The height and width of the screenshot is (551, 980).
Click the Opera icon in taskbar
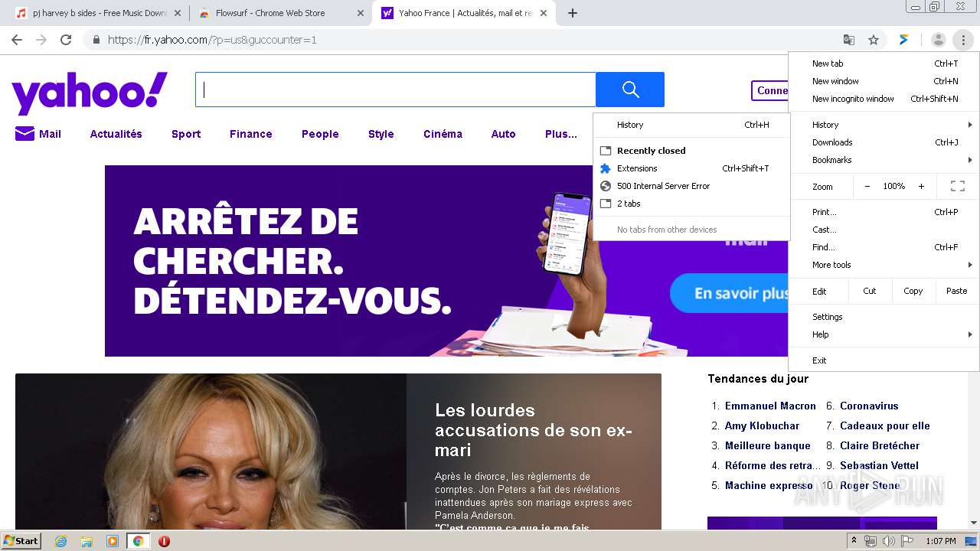point(164,541)
